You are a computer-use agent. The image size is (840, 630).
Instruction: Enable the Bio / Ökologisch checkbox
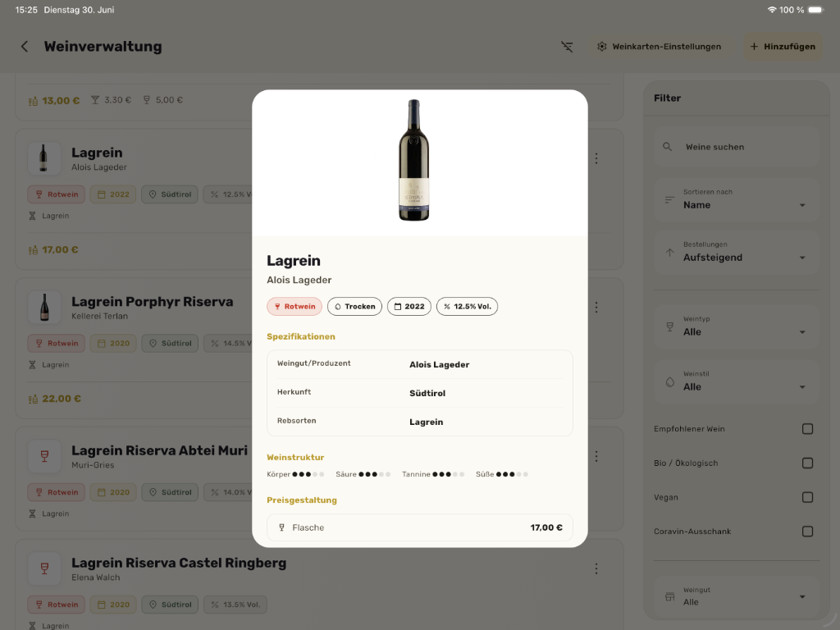click(x=807, y=463)
